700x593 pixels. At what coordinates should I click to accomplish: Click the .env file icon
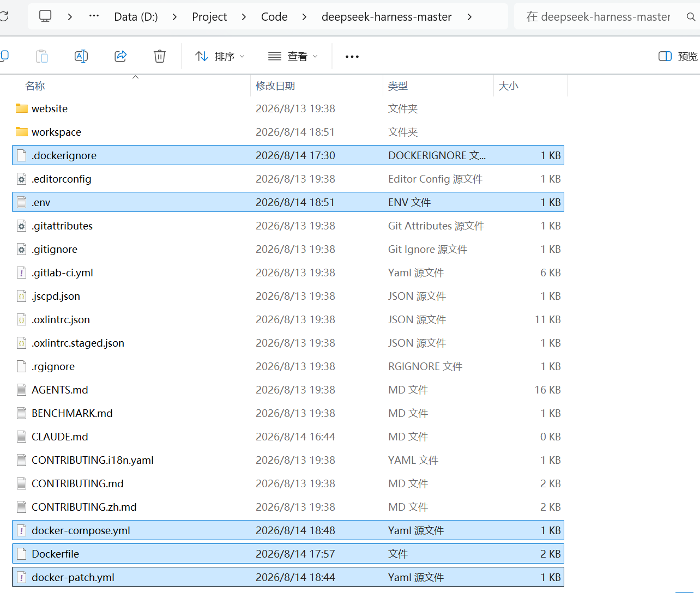click(x=22, y=202)
